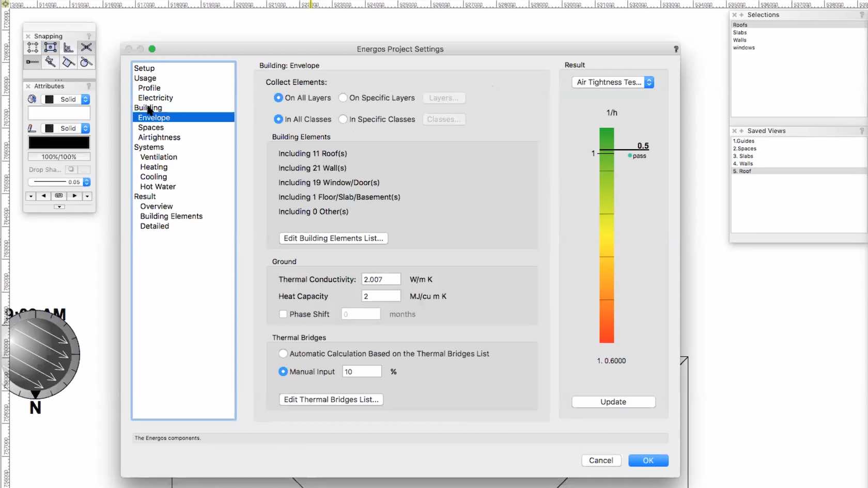Toggle Smart Points snapping icon
This screenshot has height=488, width=868.
(50, 62)
